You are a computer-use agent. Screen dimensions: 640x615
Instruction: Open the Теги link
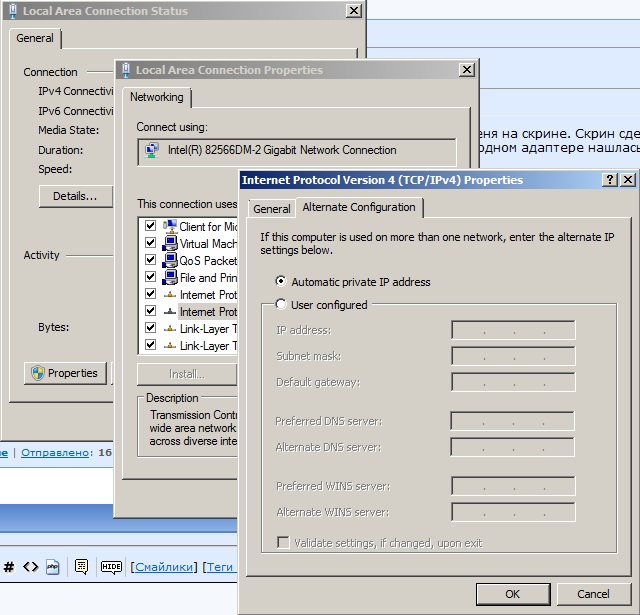pyautogui.click(x=220, y=566)
